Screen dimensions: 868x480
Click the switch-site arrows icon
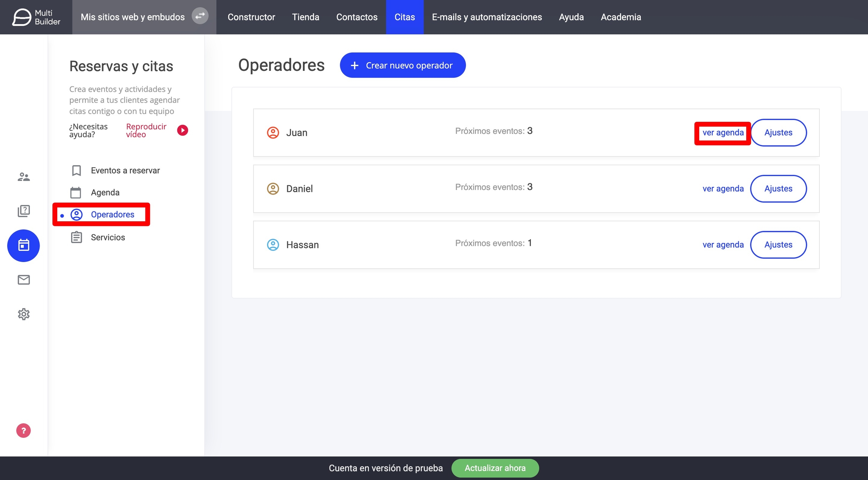(x=200, y=16)
